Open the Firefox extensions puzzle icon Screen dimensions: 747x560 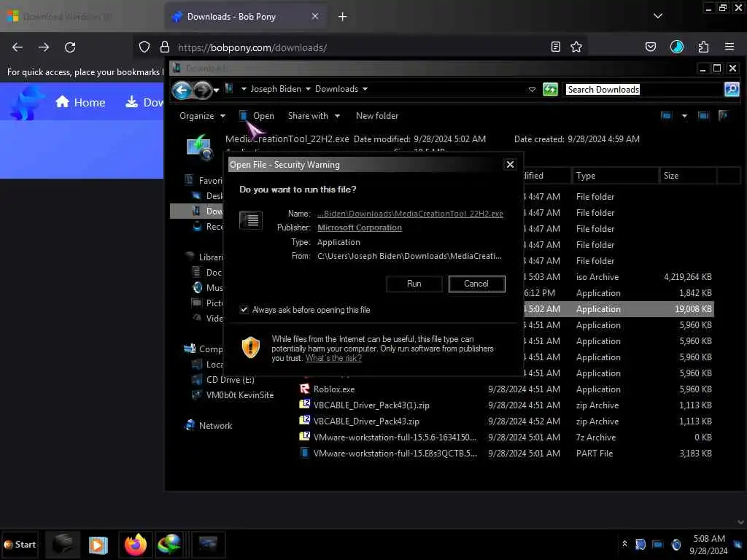(703, 47)
